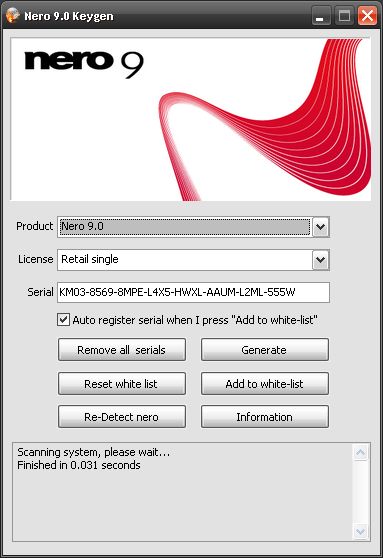Screen dimensions: 383x558
Task: Toggle the Auto register serial checkbox
Action: pyautogui.click(x=63, y=320)
